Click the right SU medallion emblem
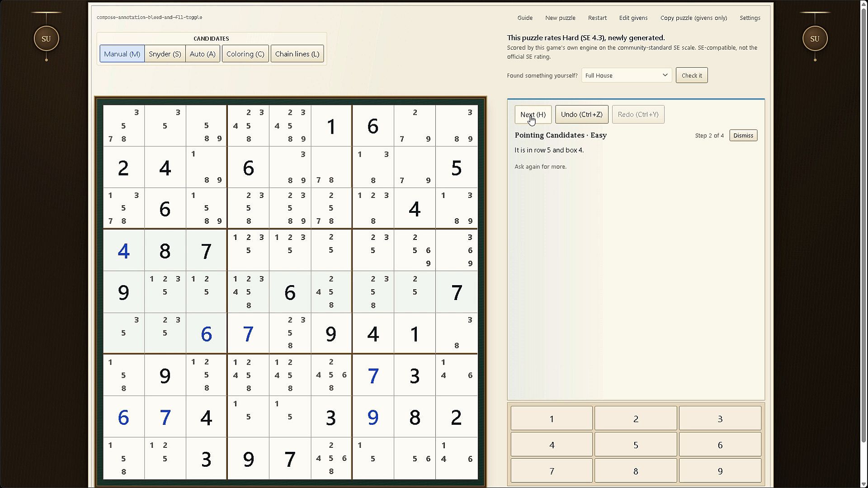Image resolution: width=868 pixels, height=488 pixels. [x=815, y=38]
